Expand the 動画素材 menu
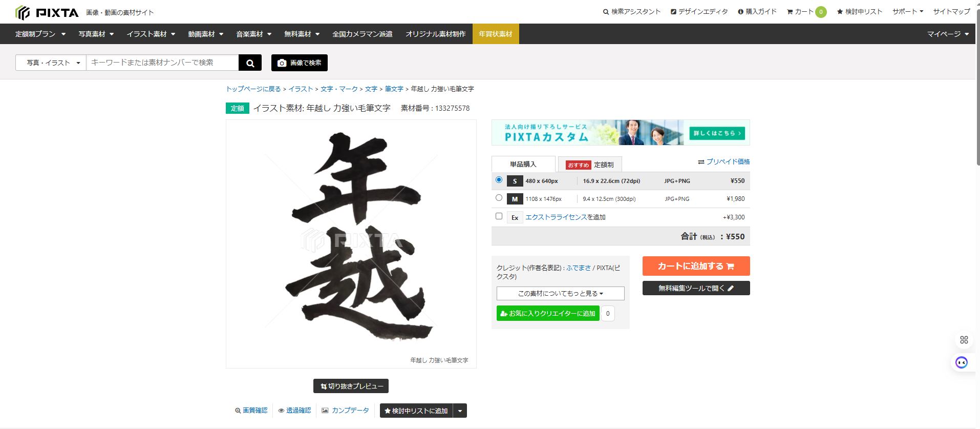Viewport: 980px width, 429px height. pyautogui.click(x=205, y=34)
